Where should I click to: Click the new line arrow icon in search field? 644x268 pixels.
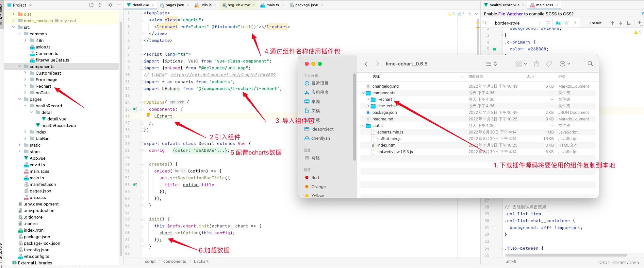pos(548,23)
